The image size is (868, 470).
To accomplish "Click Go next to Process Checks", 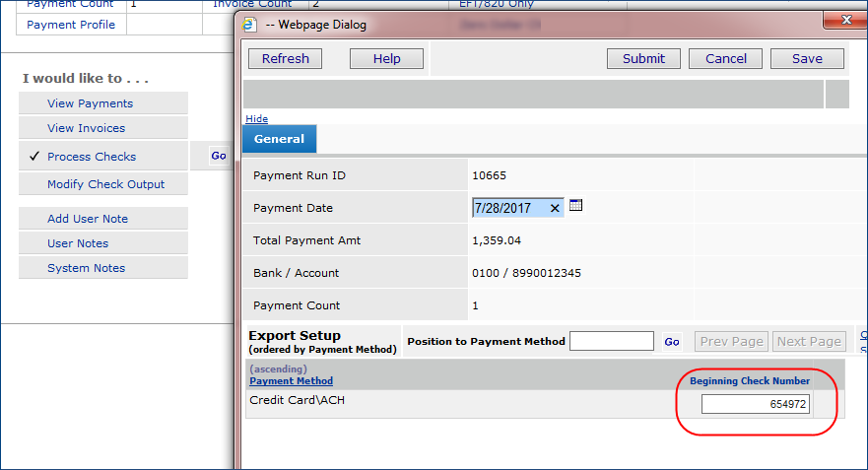I will (218, 156).
